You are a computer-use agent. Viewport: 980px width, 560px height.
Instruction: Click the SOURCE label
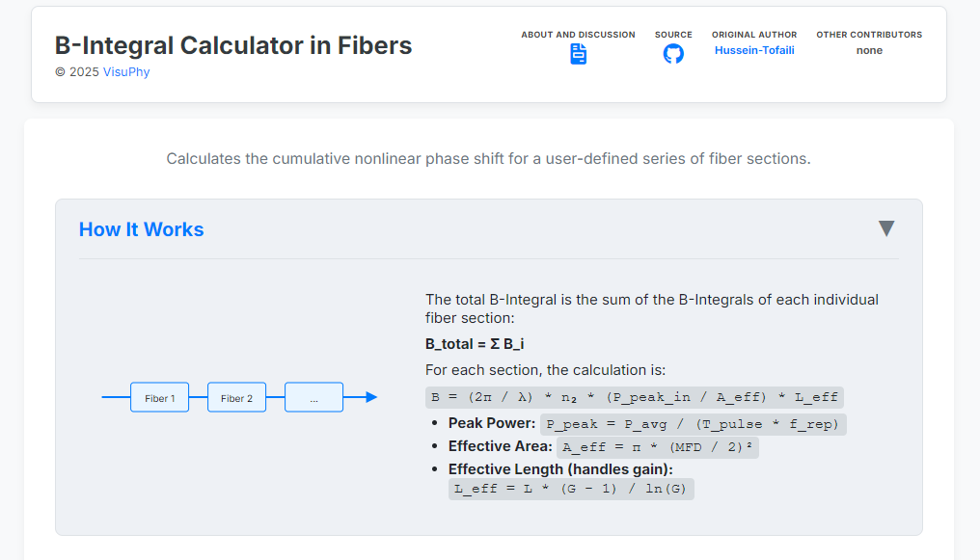point(673,35)
